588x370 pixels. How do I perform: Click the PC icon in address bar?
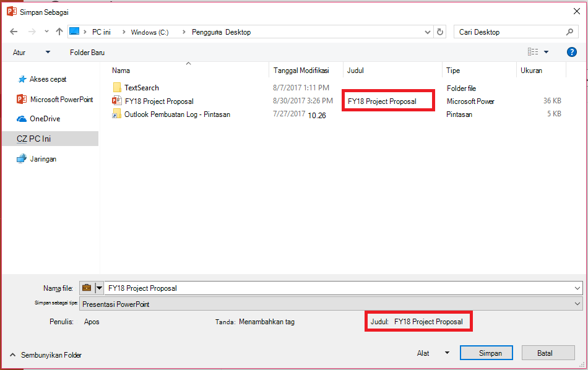coord(74,31)
